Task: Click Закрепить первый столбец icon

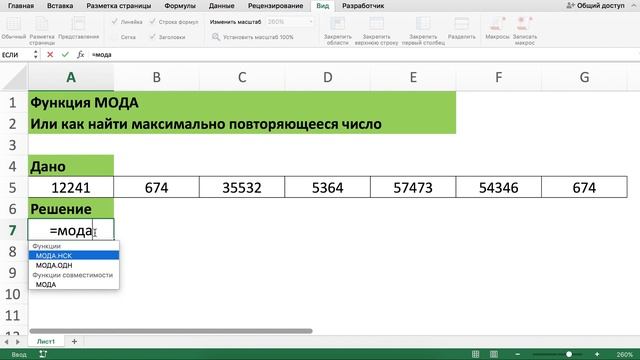Action: (x=423, y=24)
